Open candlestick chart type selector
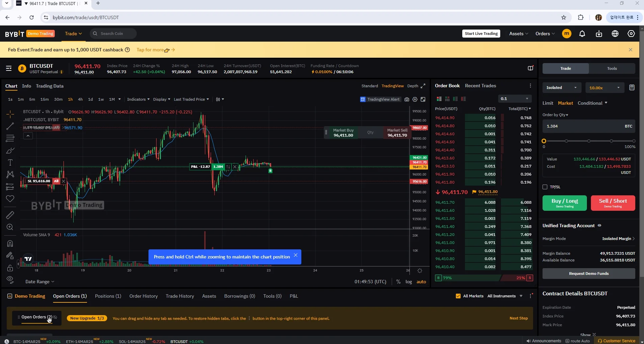The width and height of the screenshot is (644, 344). coord(220,99)
